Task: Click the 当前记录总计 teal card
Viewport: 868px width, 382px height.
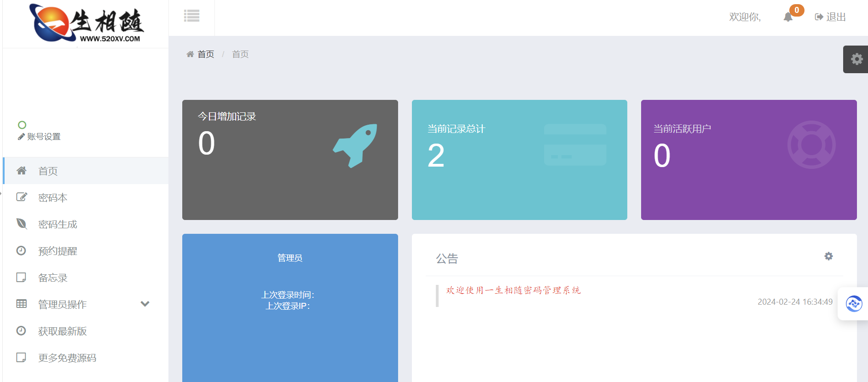Action: pos(519,160)
